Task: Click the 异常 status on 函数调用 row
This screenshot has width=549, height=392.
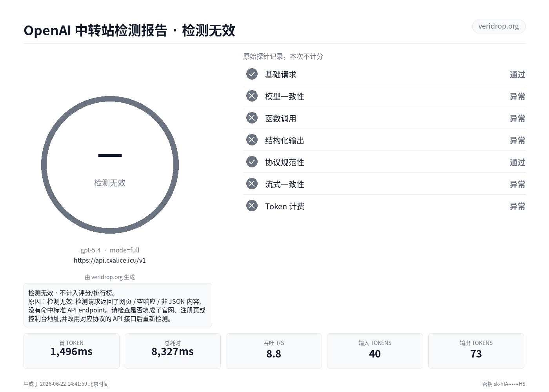Action: click(x=517, y=118)
